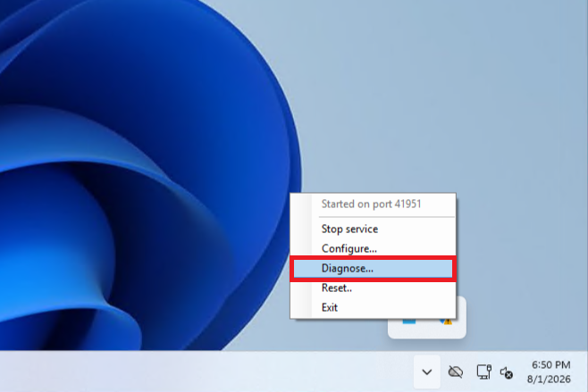
Task: Click Reset.. in the context menu
Action: coord(373,288)
